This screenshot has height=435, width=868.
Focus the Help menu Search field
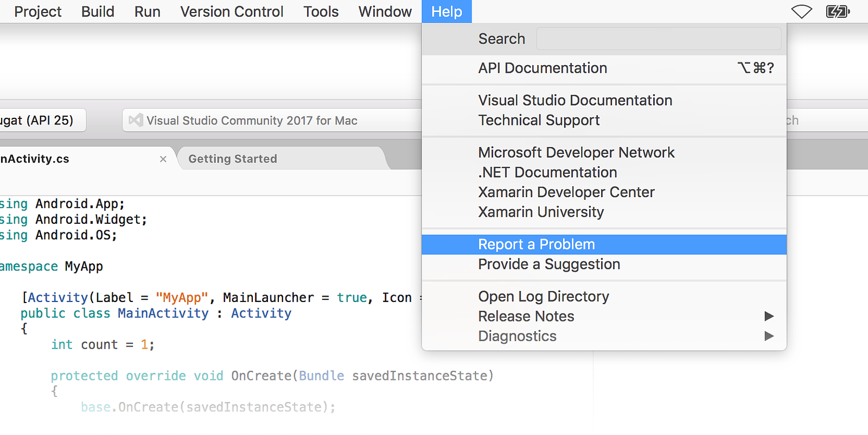click(x=658, y=39)
